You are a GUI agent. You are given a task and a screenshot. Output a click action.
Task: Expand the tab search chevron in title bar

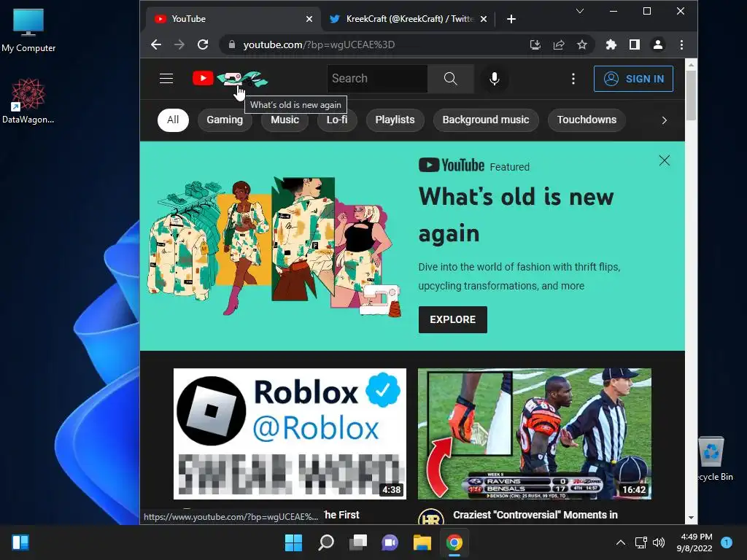click(x=580, y=11)
